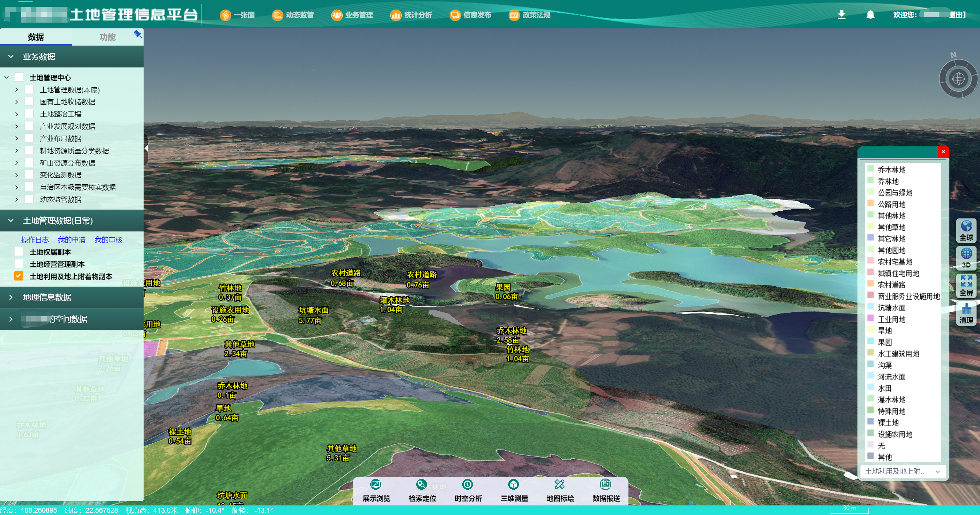Click the pin icon on the data panel

(137, 34)
